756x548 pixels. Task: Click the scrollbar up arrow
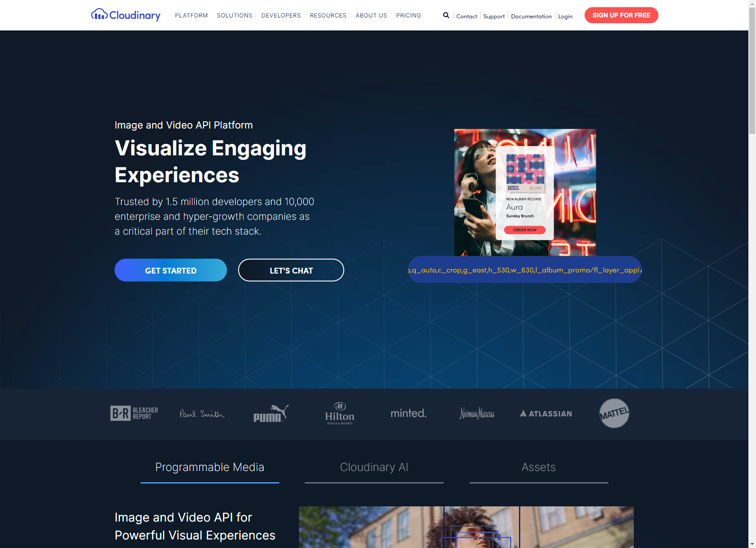[752, 4]
